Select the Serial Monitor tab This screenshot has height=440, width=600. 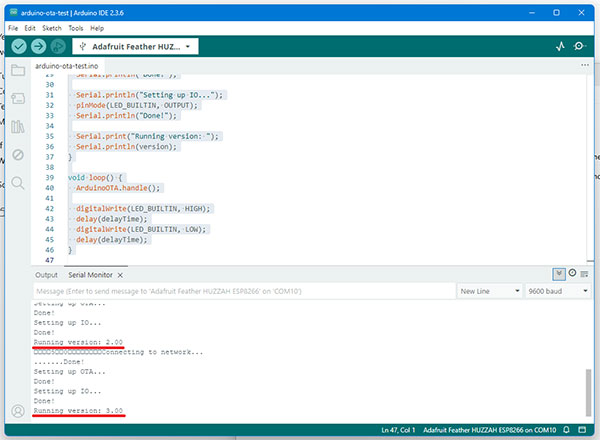(x=90, y=275)
